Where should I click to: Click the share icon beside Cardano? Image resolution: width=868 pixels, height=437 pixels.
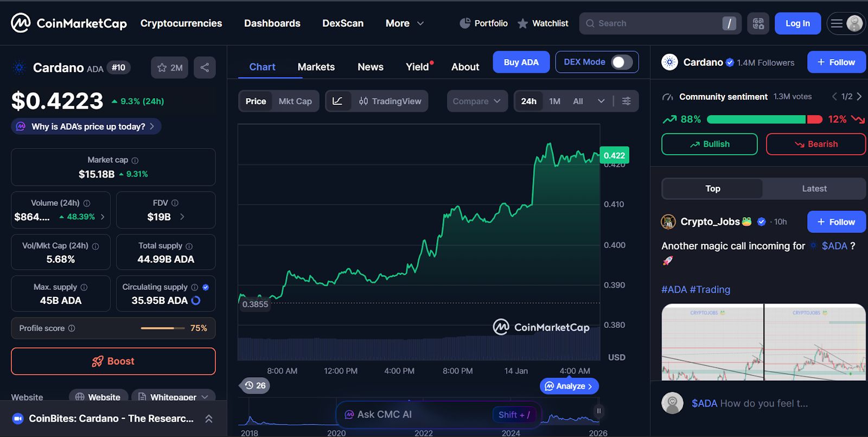[205, 67]
